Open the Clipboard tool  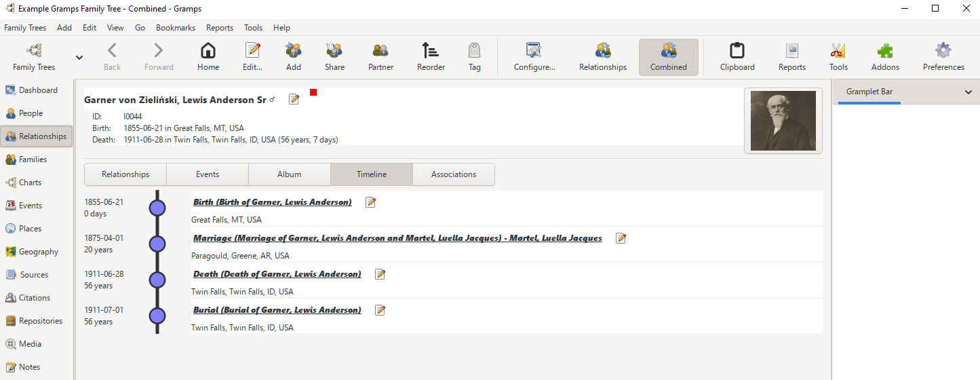[737, 56]
